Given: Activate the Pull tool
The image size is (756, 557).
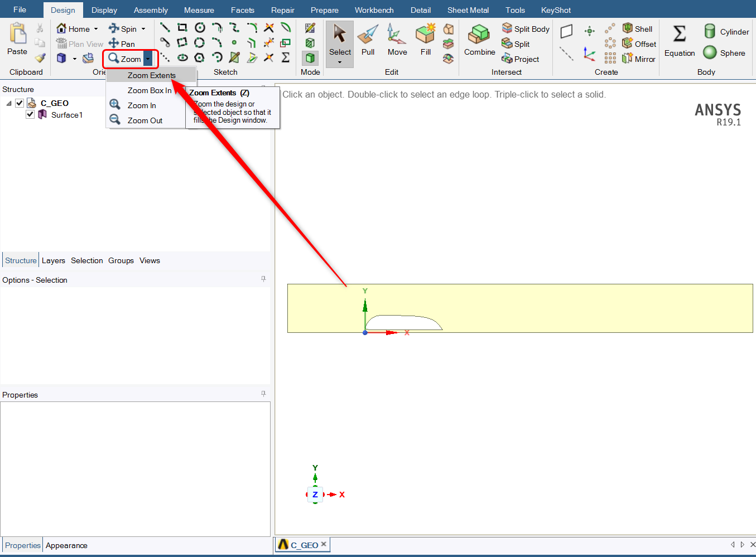Looking at the screenshot, I should (x=368, y=40).
